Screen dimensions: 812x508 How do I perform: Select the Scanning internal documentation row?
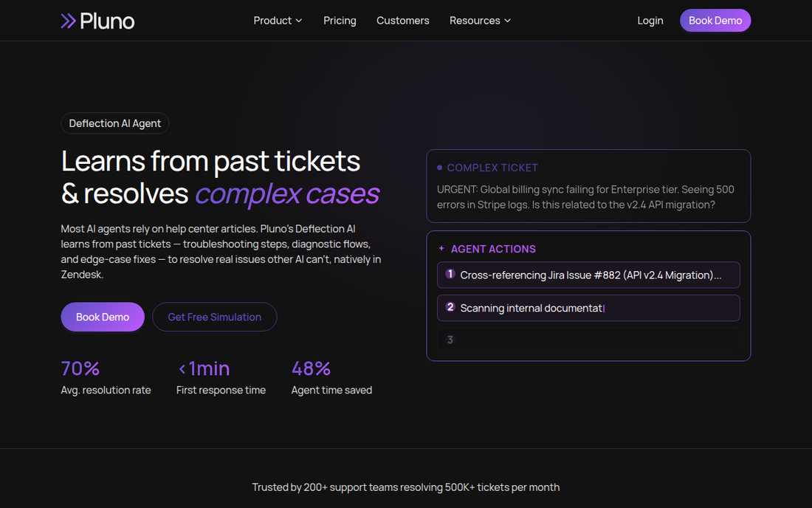pyautogui.click(x=588, y=308)
